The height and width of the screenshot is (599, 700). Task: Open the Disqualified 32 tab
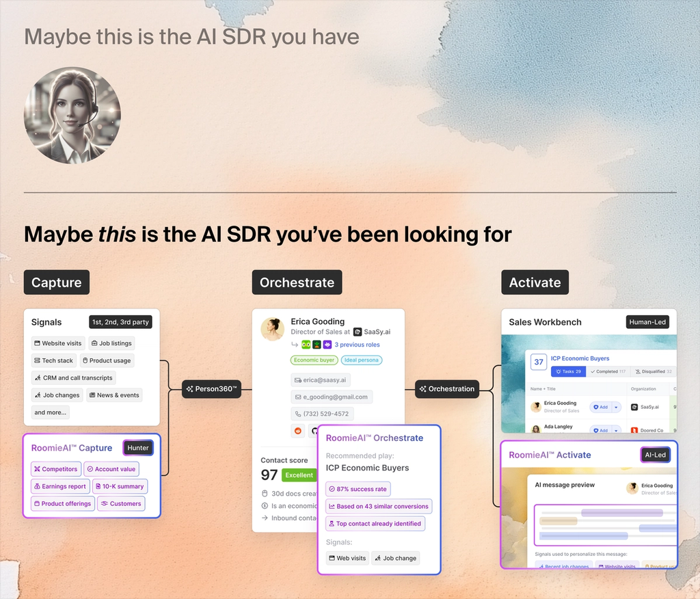tap(653, 371)
